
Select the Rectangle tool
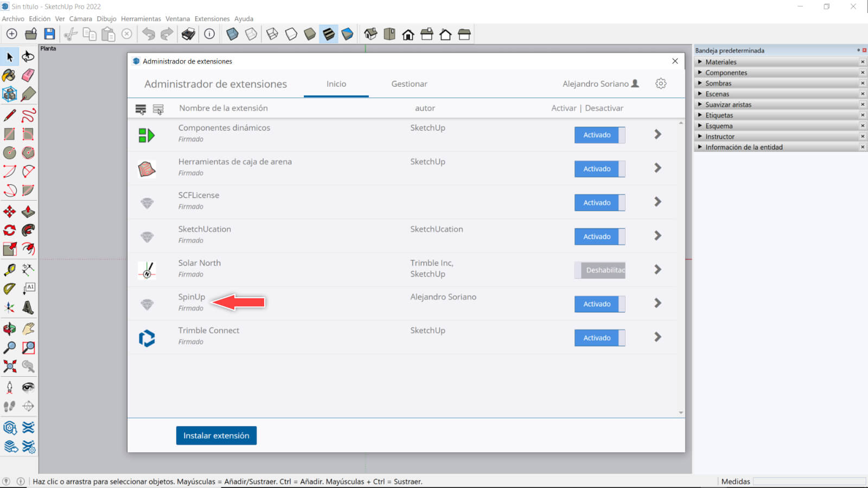point(9,134)
